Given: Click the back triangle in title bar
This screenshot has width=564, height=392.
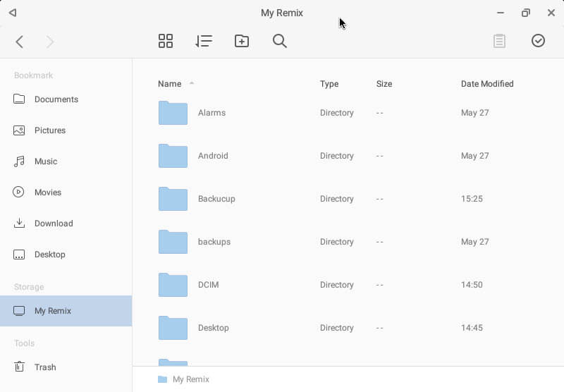Looking at the screenshot, I should pos(13,13).
